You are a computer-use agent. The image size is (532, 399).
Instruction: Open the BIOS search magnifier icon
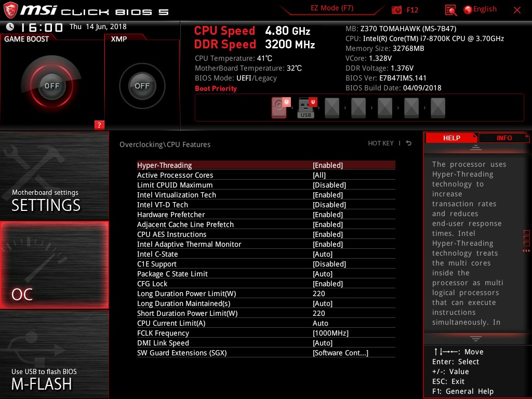[x=450, y=10]
